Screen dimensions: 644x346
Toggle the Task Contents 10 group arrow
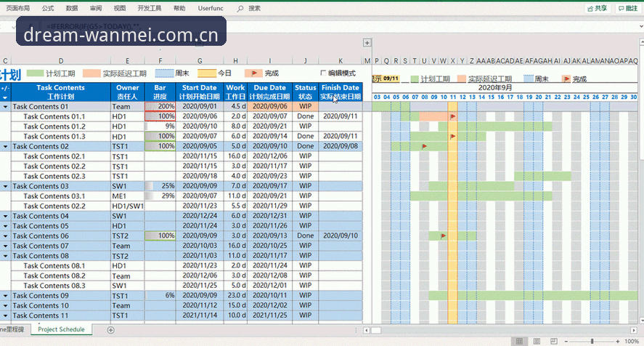pos(5,306)
